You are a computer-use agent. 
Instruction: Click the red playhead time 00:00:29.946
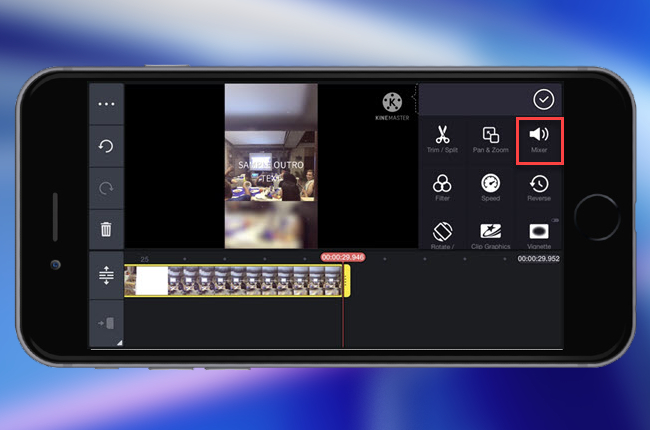point(343,258)
